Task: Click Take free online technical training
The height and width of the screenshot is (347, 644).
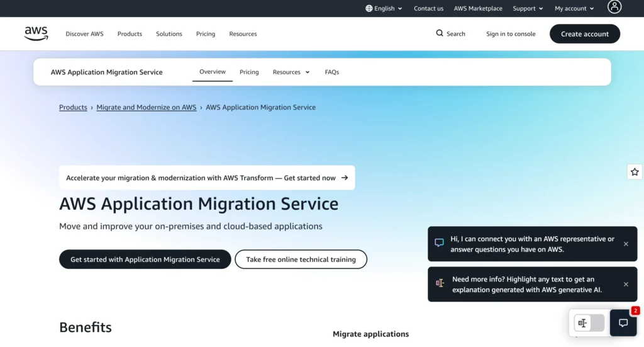Action: point(301,259)
